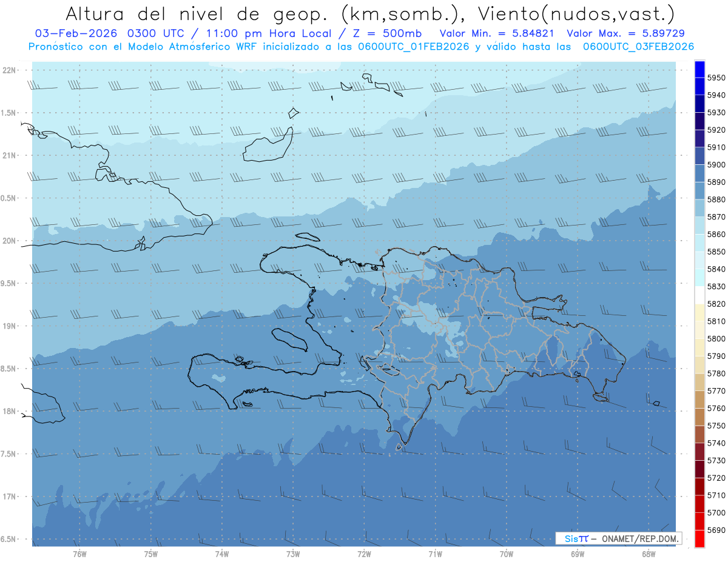Image resolution: width=728 pixels, height=562 pixels.
Task: Click the '5800' legend value
Action: coord(716,339)
